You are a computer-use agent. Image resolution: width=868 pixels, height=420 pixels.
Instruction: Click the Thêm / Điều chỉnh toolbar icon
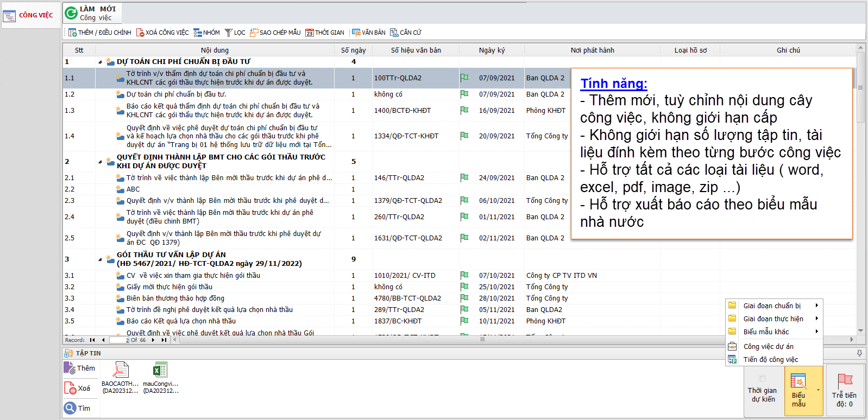tap(72, 33)
